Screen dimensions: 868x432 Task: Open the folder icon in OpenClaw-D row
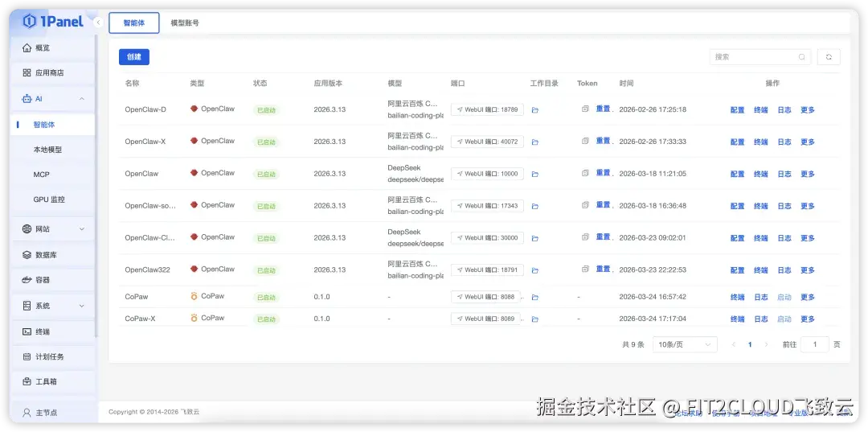coord(534,110)
